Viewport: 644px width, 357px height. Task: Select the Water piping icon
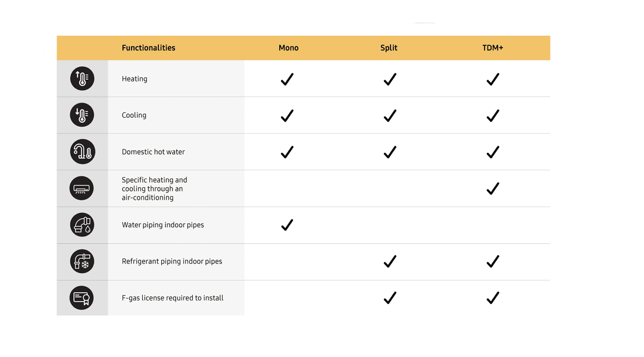click(x=82, y=225)
